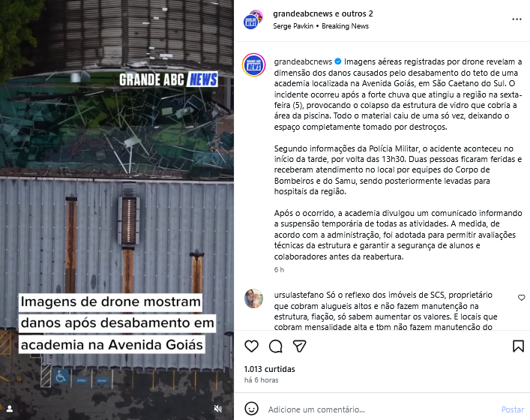The image size is (530, 420).
Task: Save post with bookmark icon
Action: (x=518, y=346)
